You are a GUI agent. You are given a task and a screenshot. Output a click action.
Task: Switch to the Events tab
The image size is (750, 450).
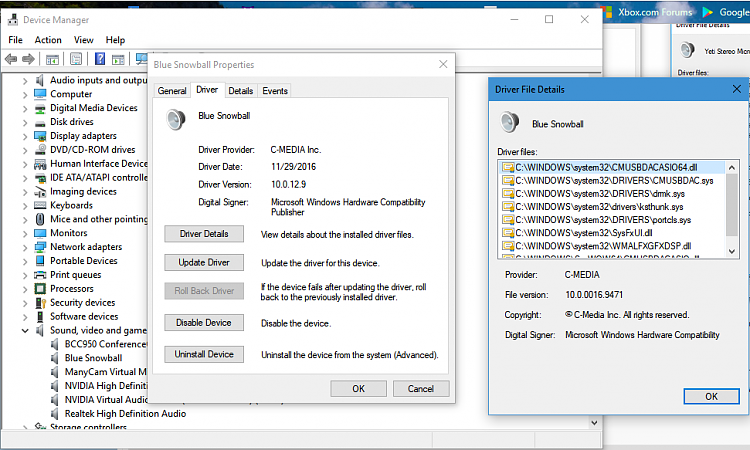click(275, 91)
